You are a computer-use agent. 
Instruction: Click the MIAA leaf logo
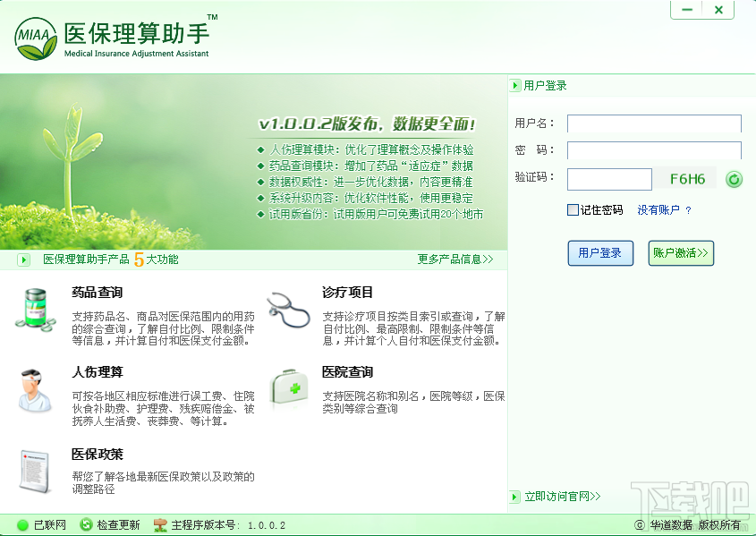(x=36, y=38)
